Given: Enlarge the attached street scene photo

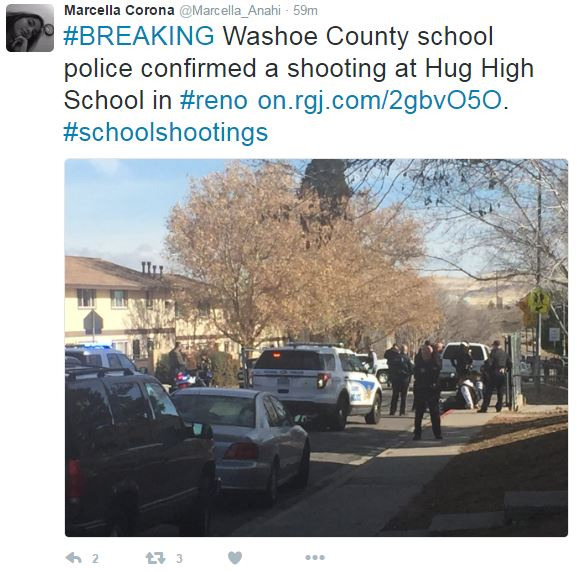Looking at the screenshot, I should point(316,348).
